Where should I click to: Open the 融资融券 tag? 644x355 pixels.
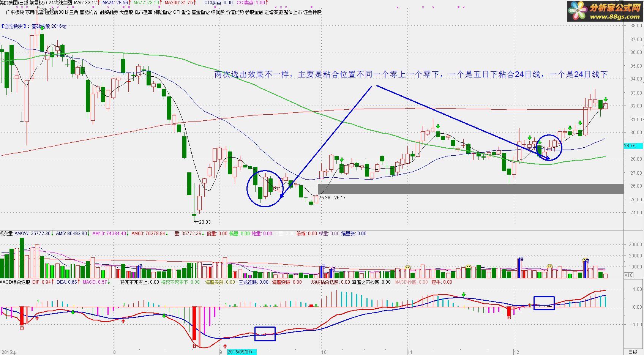(109, 12)
